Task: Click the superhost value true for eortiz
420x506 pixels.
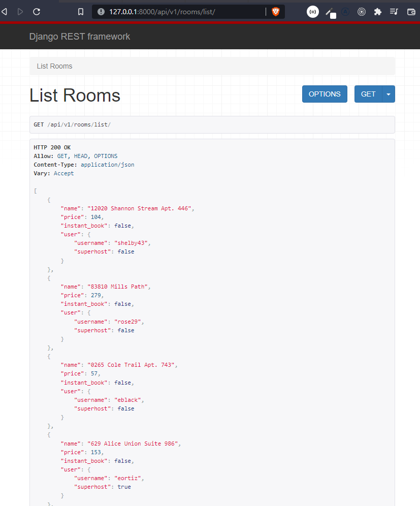Action: [x=124, y=487]
